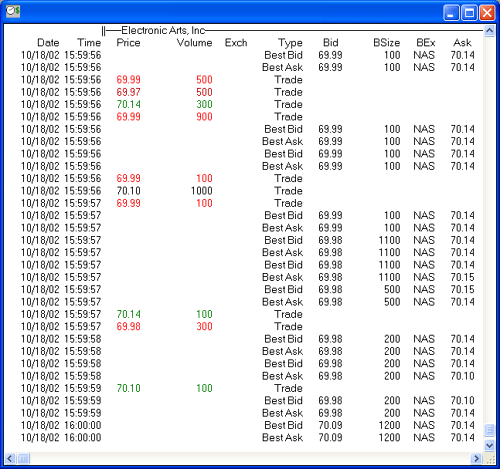500x469 pixels.
Task: Select the red 300 trade volume
Action: tap(204, 326)
